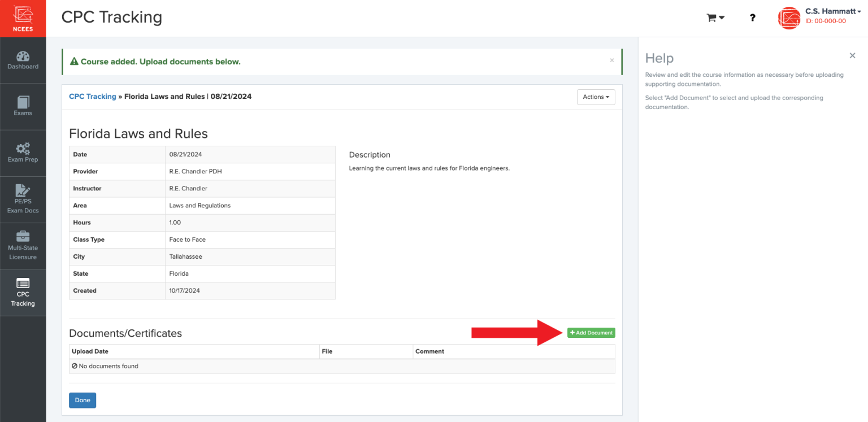Viewport: 868px width, 422px height.
Task: Click the C.S. Hammatt profile avatar
Action: point(789,18)
